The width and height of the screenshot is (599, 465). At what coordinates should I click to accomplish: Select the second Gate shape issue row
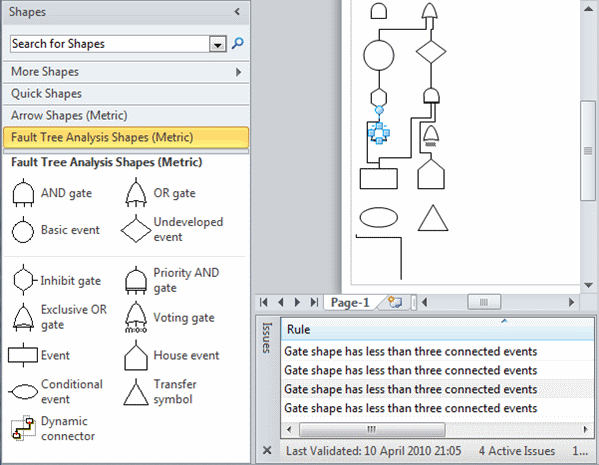click(437, 370)
